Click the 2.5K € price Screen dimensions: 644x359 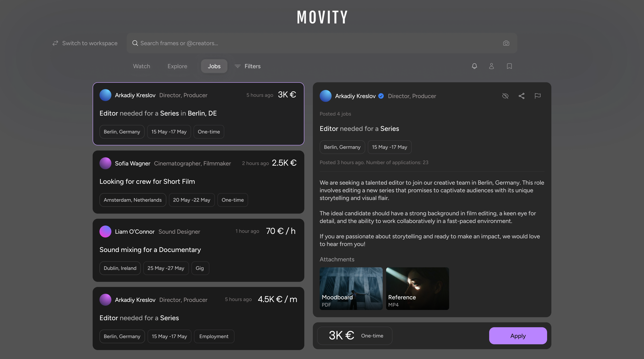point(284,163)
